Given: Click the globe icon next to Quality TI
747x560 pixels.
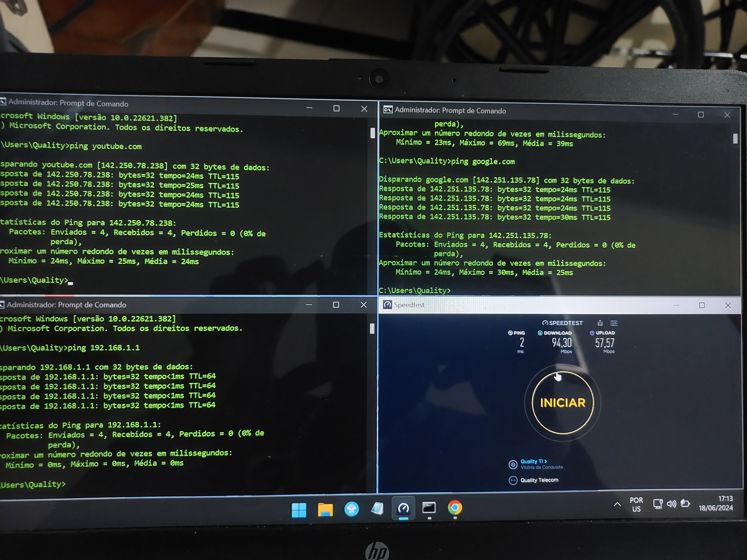Looking at the screenshot, I should coord(513,464).
